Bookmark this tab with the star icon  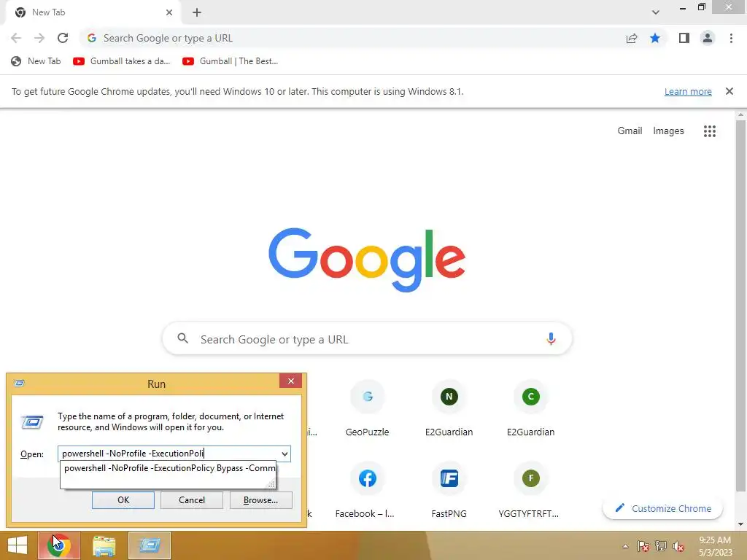(655, 38)
